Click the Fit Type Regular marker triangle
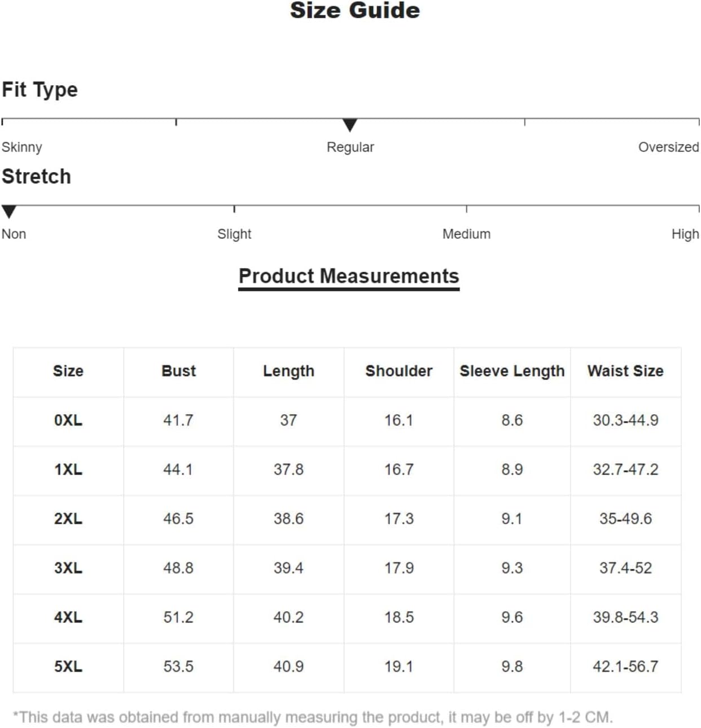Viewport: 701px width, 728px height. coord(350,125)
